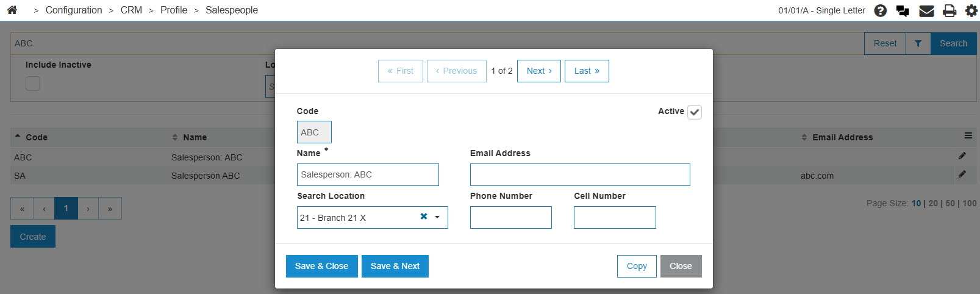980x294 pixels.
Task: Expand the Search Location dropdown arrow
Action: tap(437, 217)
